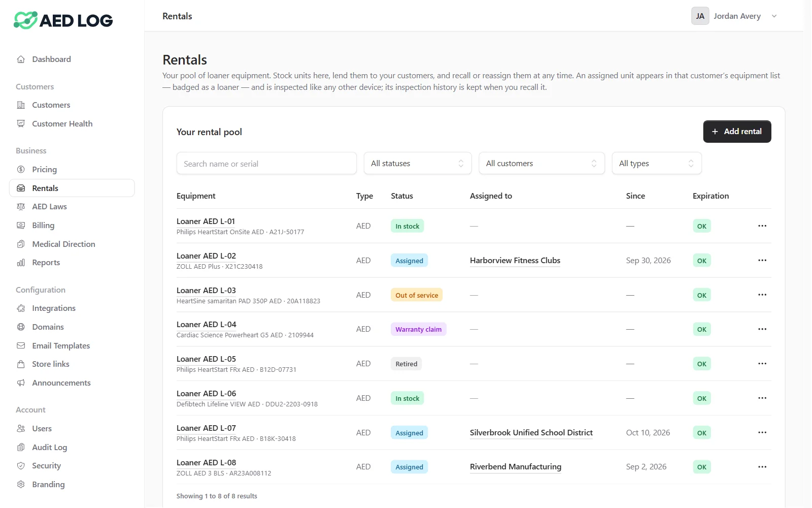
Task: Open Medical Direction section
Action: pos(72,244)
